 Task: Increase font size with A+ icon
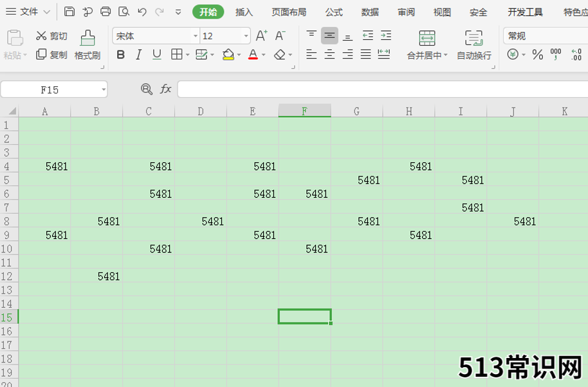click(x=261, y=35)
